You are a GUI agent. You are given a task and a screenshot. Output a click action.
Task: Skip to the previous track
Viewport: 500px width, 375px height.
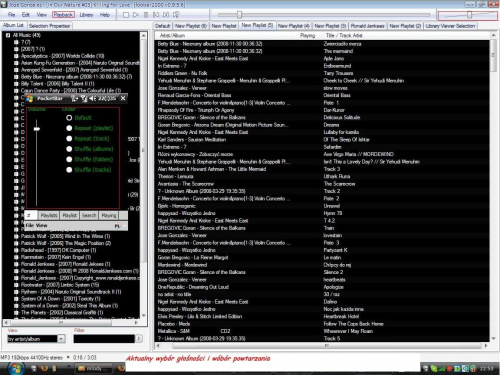pos(156,15)
